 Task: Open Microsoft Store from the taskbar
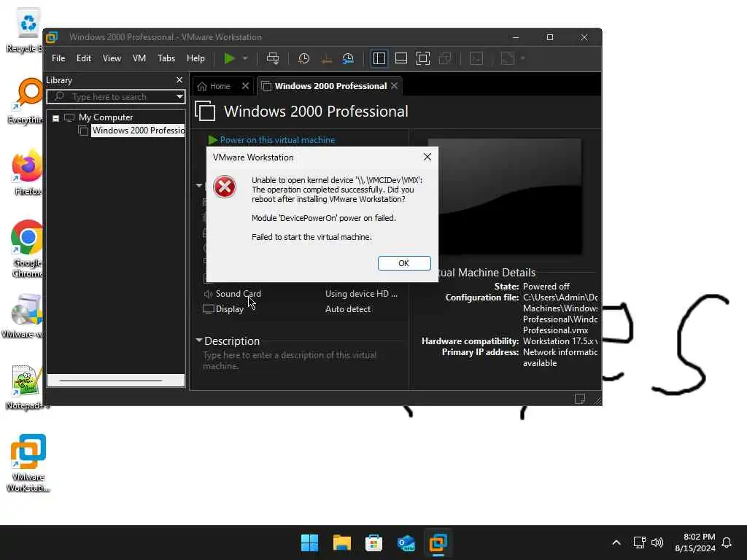click(x=374, y=542)
